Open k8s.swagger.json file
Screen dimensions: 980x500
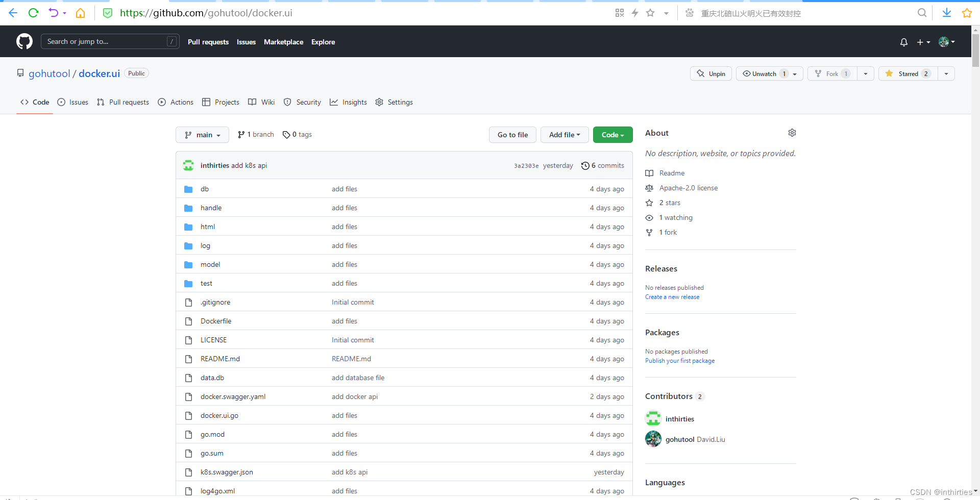tap(227, 472)
